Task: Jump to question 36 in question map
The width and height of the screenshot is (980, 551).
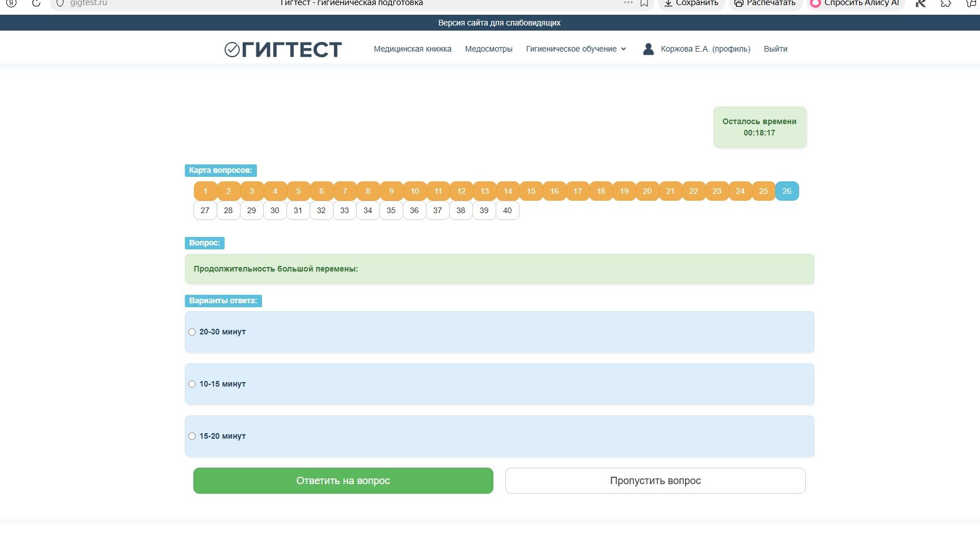Action: [x=414, y=210]
